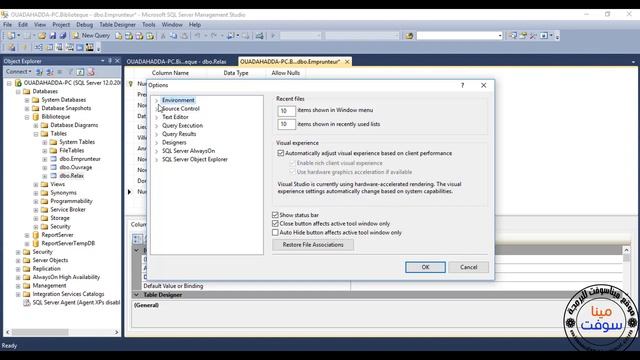Click the Set Primary Key icon in Table Designer toolbar
The height and width of the screenshot is (360, 640).
pyautogui.click(x=24, y=48)
